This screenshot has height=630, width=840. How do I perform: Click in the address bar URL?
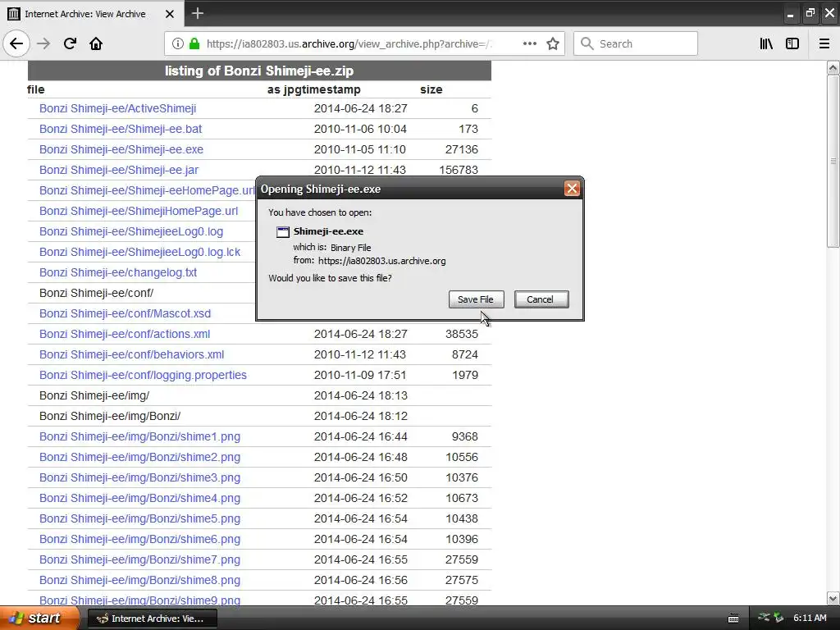tap(349, 44)
